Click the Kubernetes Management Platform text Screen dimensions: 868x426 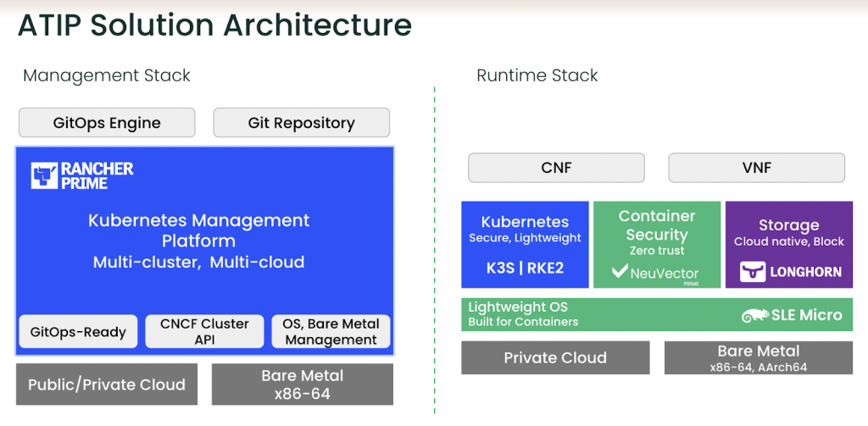click(198, 230)
